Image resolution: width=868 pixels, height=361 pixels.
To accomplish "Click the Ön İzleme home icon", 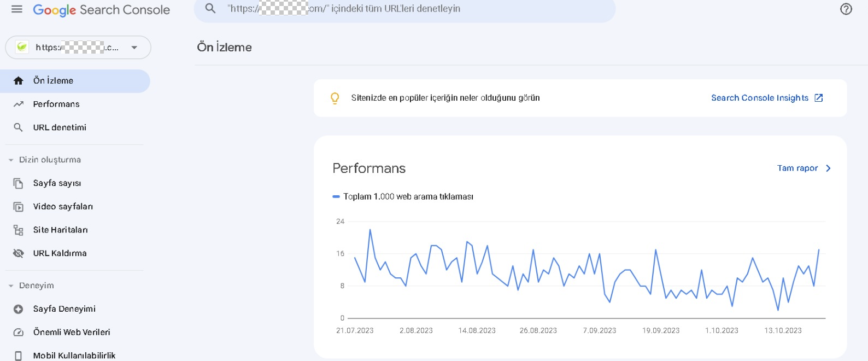I will pyautogui.click(x=19, y=81).
